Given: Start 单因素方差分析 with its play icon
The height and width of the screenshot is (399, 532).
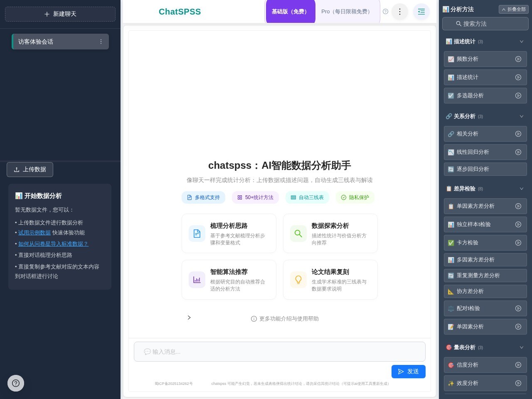Looking at the screenshot, I should pyautogui.click(x=518, y=206).
